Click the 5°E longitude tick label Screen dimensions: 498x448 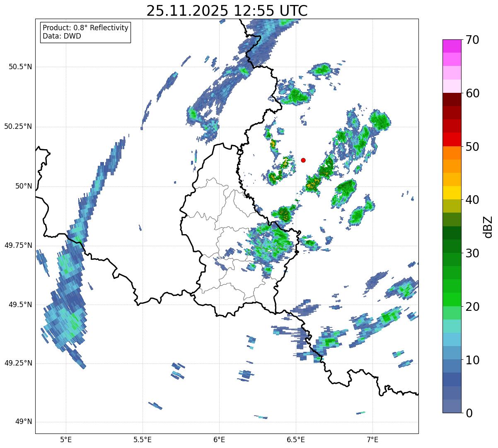coord(66,439)
